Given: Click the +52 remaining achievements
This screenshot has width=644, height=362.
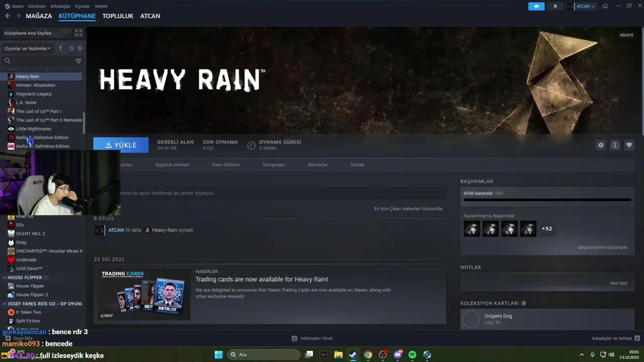Looking at the screenshot, I should [547, 229].
